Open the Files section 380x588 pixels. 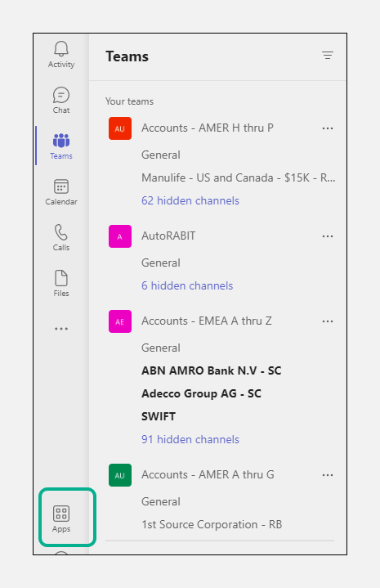click(61, 284)
